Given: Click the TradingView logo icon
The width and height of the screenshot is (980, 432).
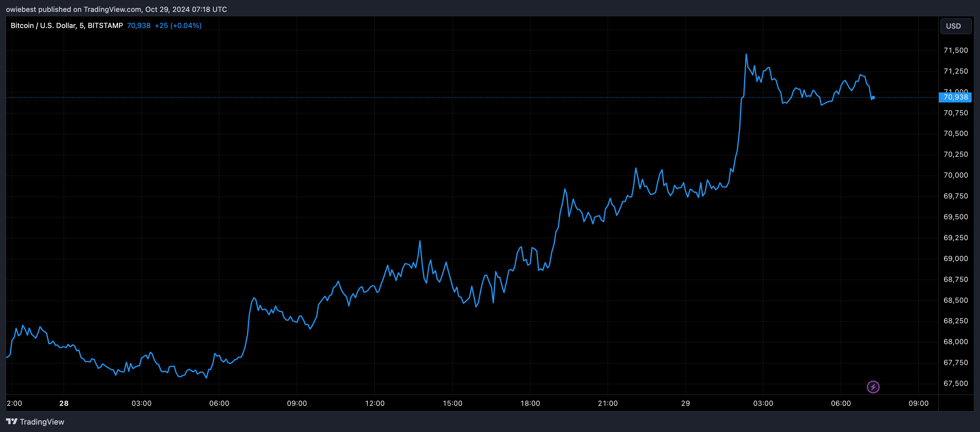Looking at the screenshot, I should [x=12, y=421].
